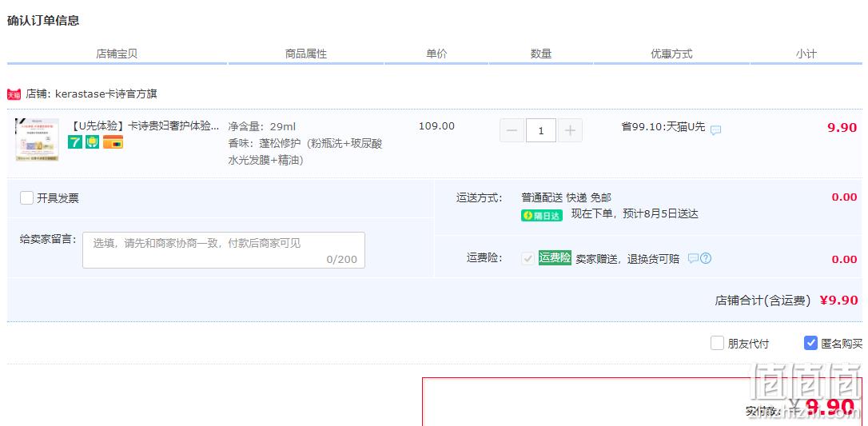Viewport: 868px width, 426px height.
Task: Click the green 7-day return badge icon
Action: [75, 142]
